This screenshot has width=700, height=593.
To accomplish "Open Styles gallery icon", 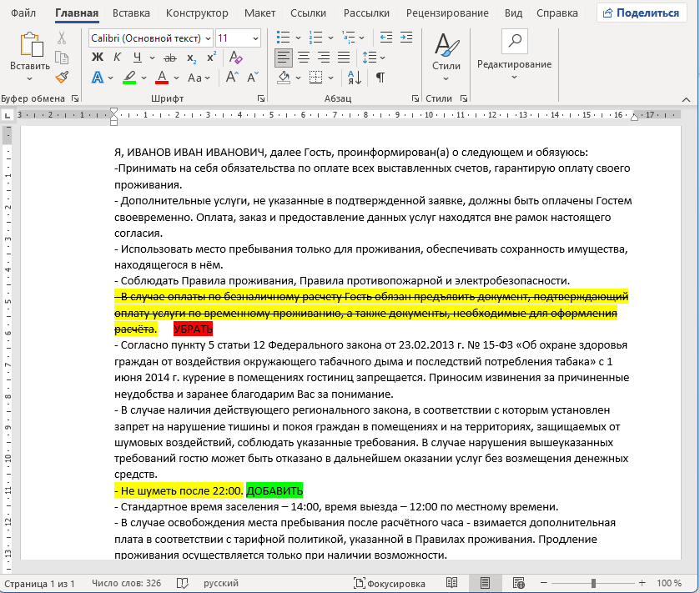I will click(x=446, y=46).
